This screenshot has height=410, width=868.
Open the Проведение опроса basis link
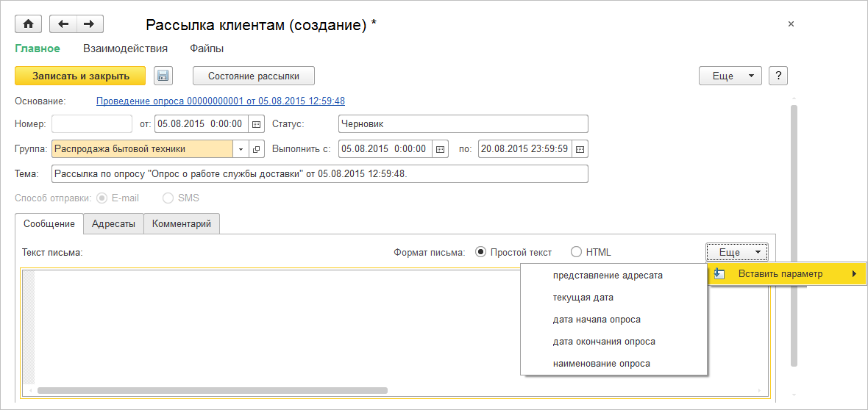coord(221,101)
